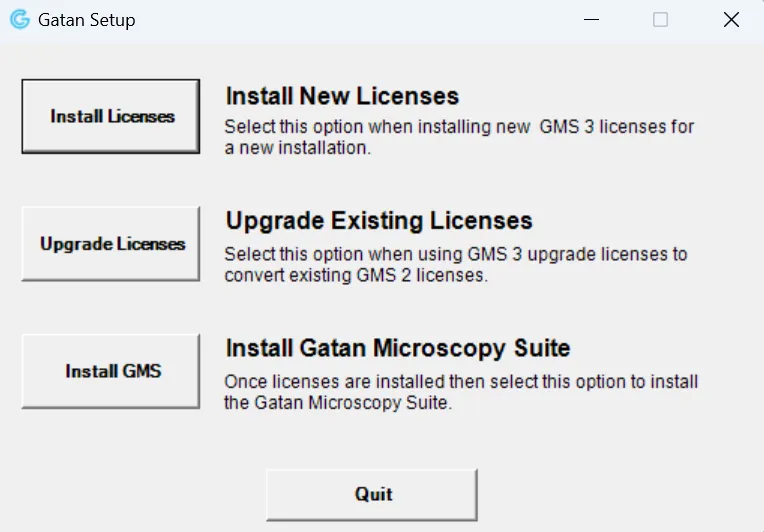Begin converting GMS 2 licenses via upgrade

pos(111,244)
